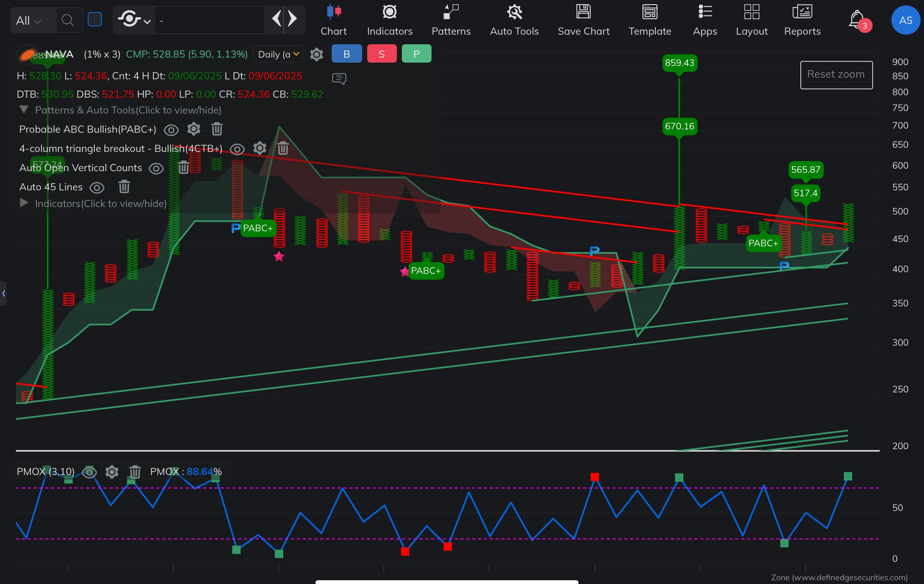Toggle visibility of Probable ABC Bullish pattern
This screenshot has width=924, height=584.
point(171,130)
